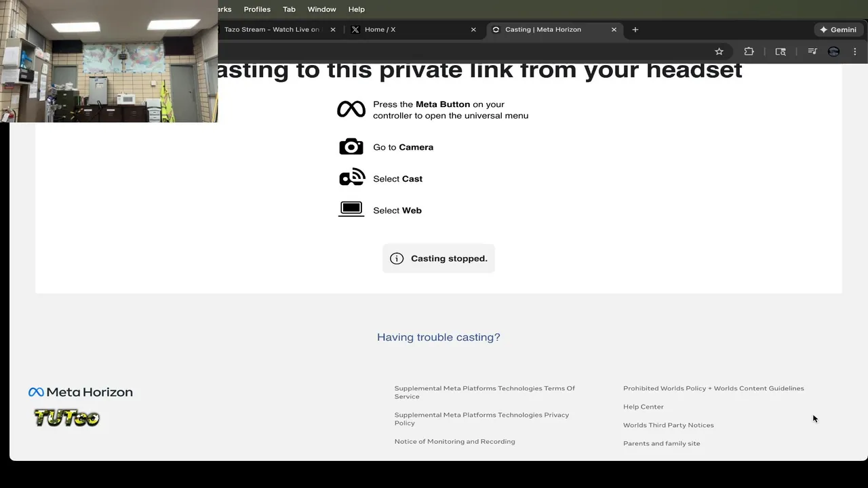Close the Casting | Meta Horizon tab

point(614,30)
